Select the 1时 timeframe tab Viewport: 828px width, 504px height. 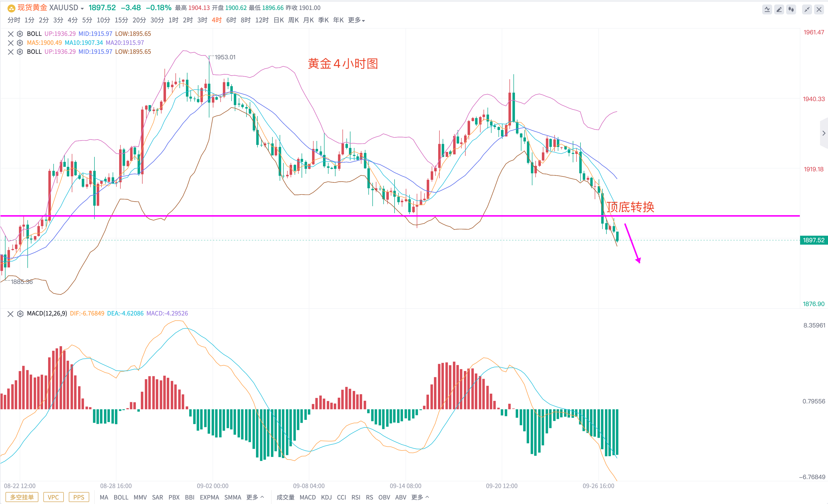(173, 20)
